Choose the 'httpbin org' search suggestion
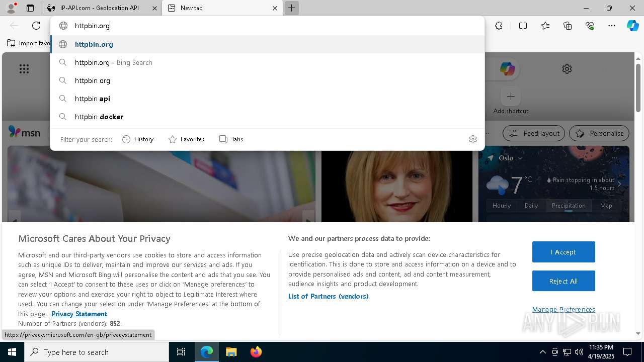This screenshot has width=644, height=362. tap(267, 80)
